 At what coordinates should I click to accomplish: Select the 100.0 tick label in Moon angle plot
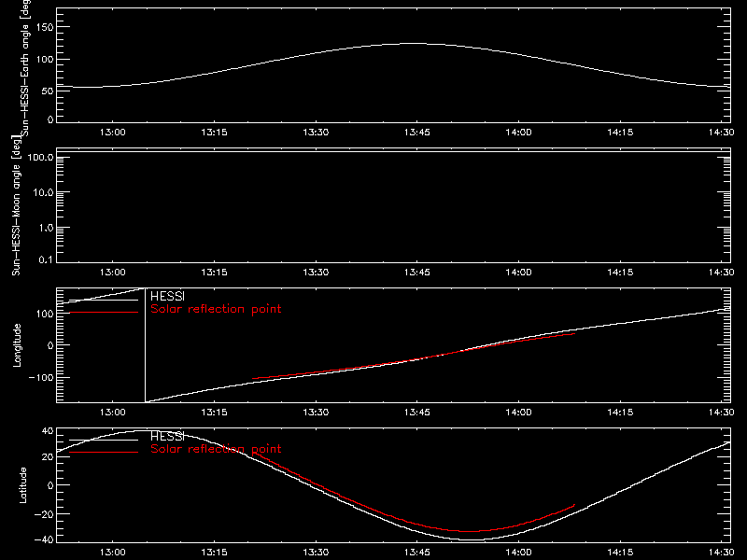coord(40,157)
